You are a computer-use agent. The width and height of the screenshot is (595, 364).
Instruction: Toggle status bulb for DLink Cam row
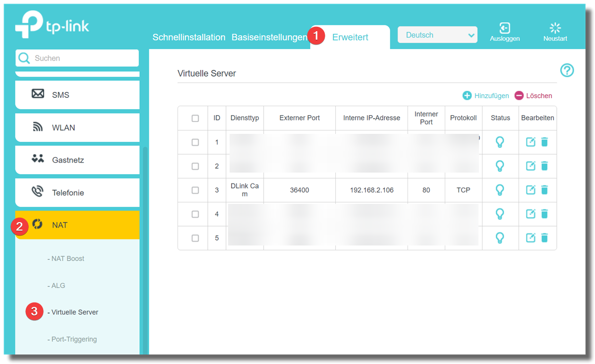coord(500,190)
